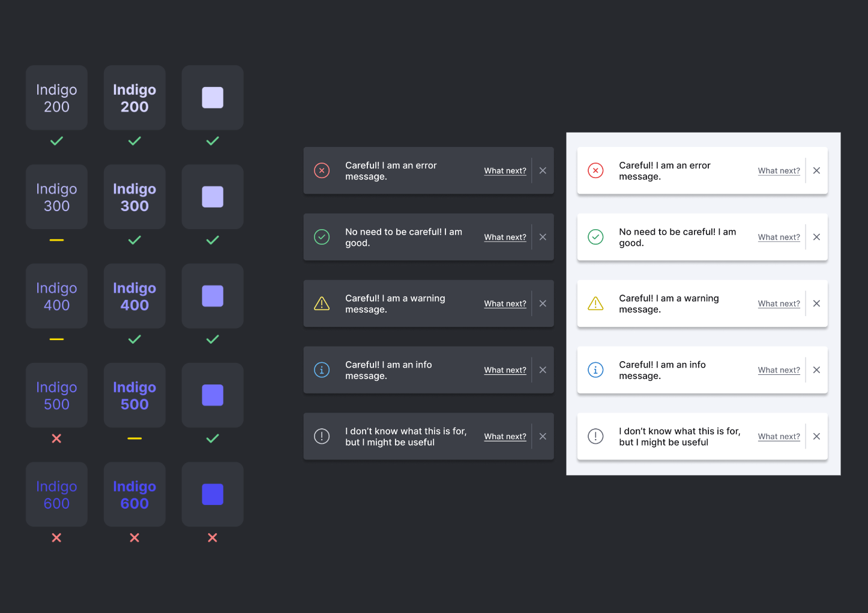Click the exclamation circle icon in light theme
Screen dimensions: 868x613
595,437
